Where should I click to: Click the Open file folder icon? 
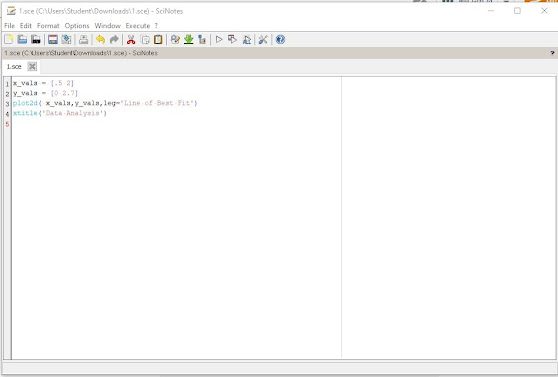click(22, 40)
